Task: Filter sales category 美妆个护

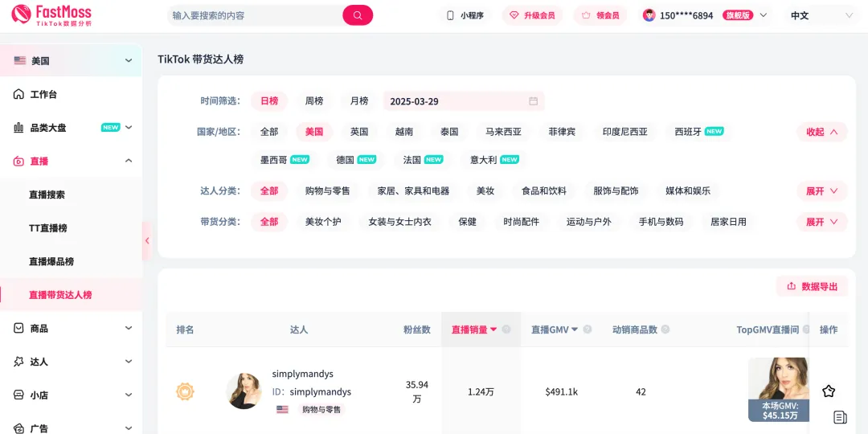Action: click(x=323, y=222)
